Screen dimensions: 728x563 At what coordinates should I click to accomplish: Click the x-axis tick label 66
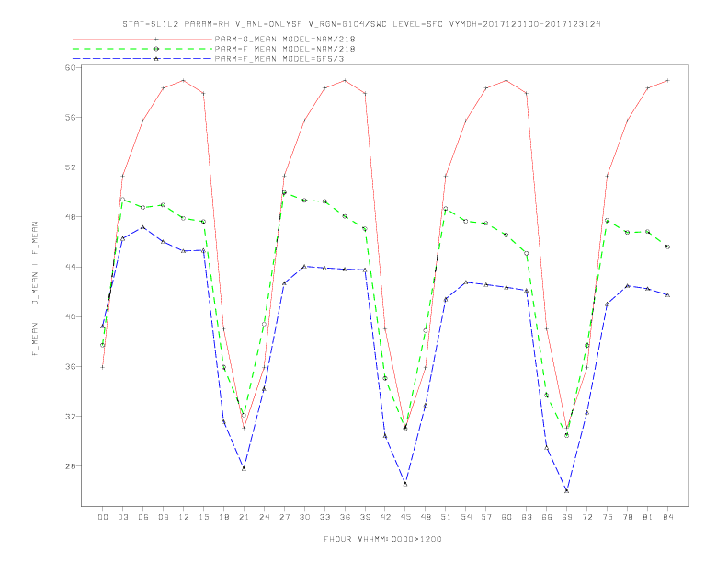(547, 517)
